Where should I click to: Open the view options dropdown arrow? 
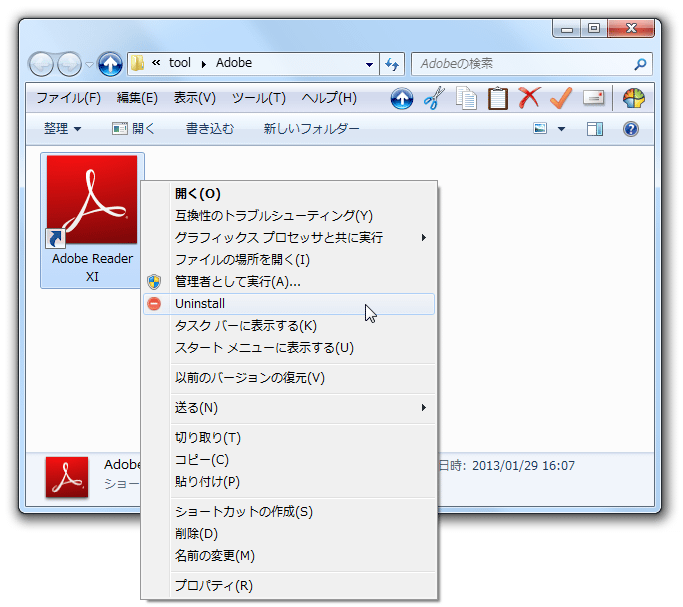click(x=561, y=129)
